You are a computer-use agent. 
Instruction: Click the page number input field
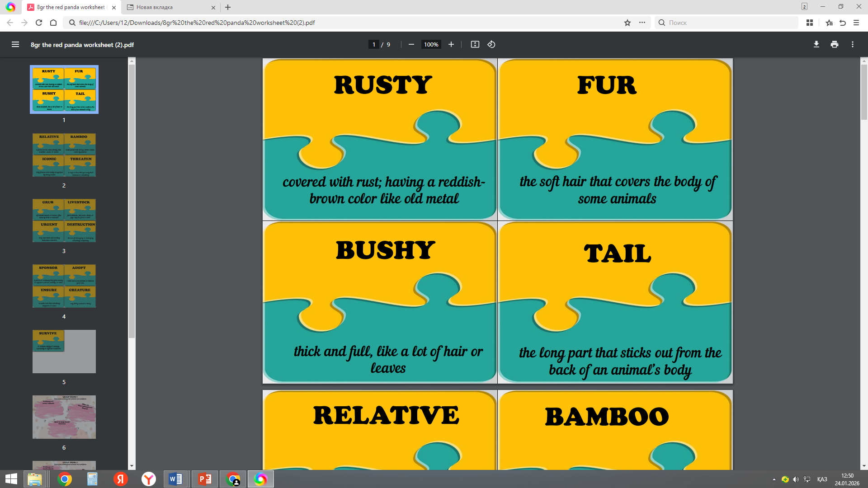coord(374,44)
